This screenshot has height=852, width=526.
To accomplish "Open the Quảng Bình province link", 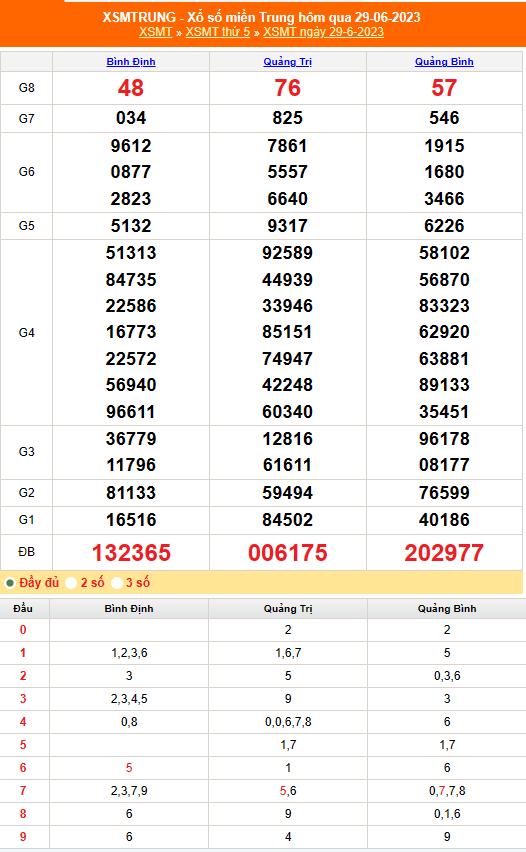I will click(444, 61).
